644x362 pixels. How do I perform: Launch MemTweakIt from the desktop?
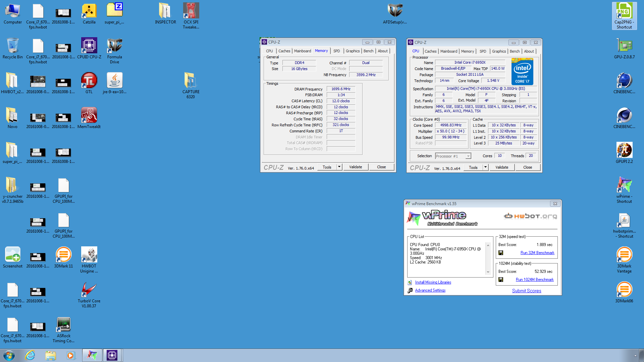[x=89, y=118]
